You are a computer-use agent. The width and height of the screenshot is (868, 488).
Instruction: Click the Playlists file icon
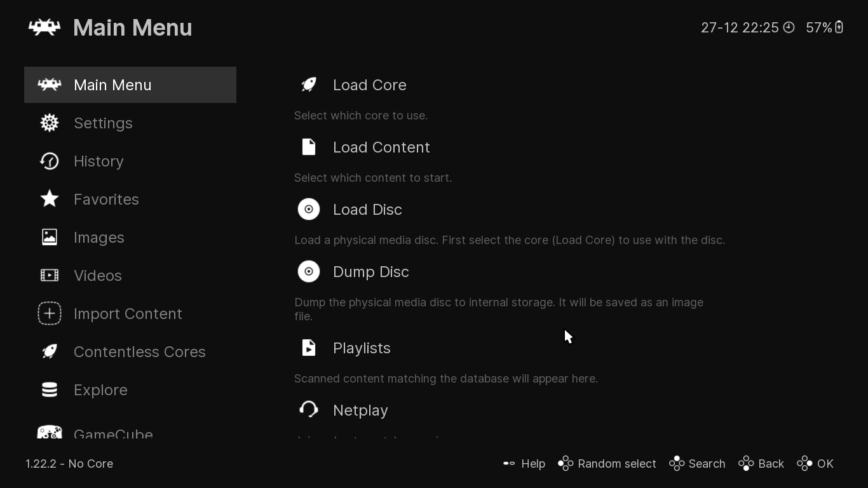pyautogui.click(x=309, y=348)
